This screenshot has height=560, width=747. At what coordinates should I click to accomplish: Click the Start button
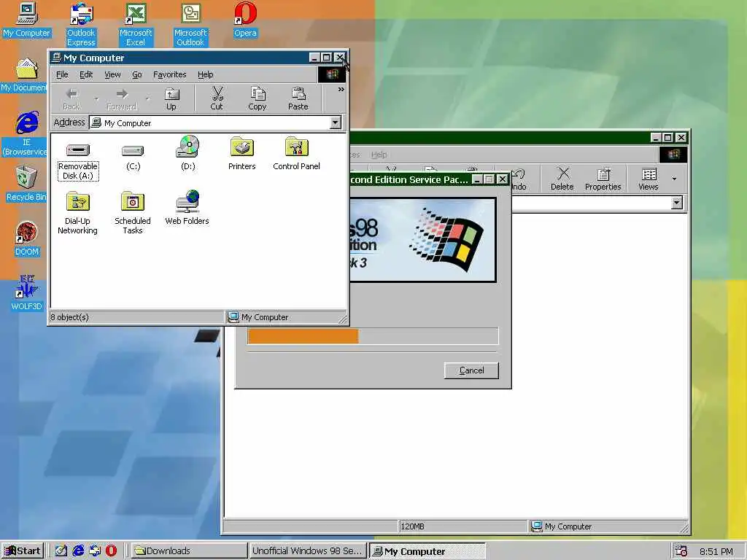pos(23,551)
